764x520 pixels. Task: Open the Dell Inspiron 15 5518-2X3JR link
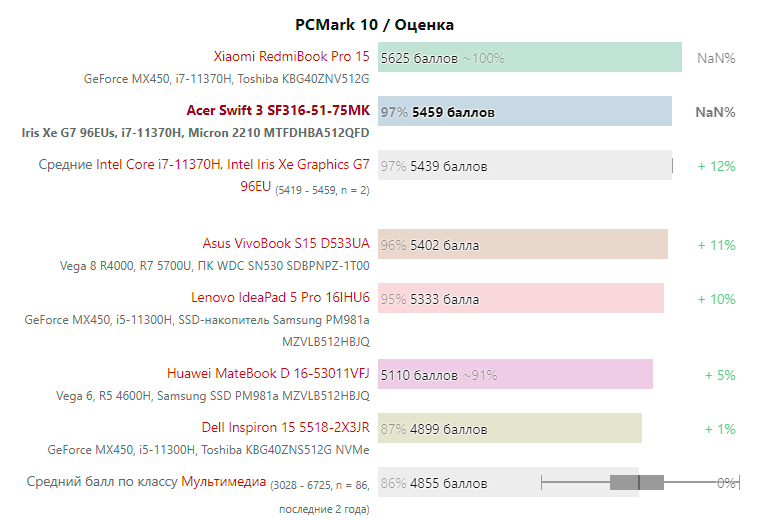(x=286, y=428)
